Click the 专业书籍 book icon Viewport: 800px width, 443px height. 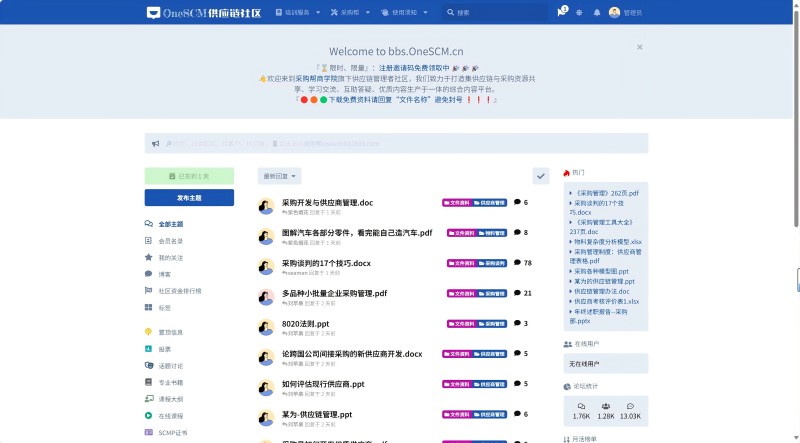coord(148,382)
